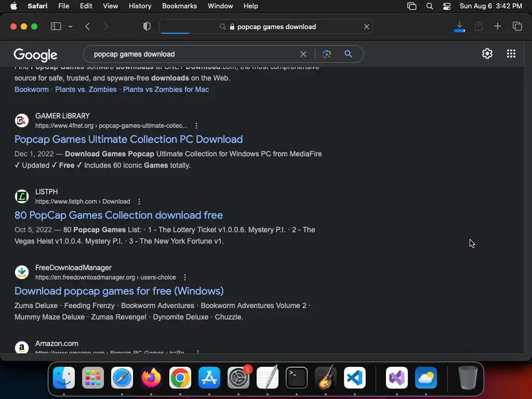
Task: Open the History menu
Action: (x=140, y=6)
